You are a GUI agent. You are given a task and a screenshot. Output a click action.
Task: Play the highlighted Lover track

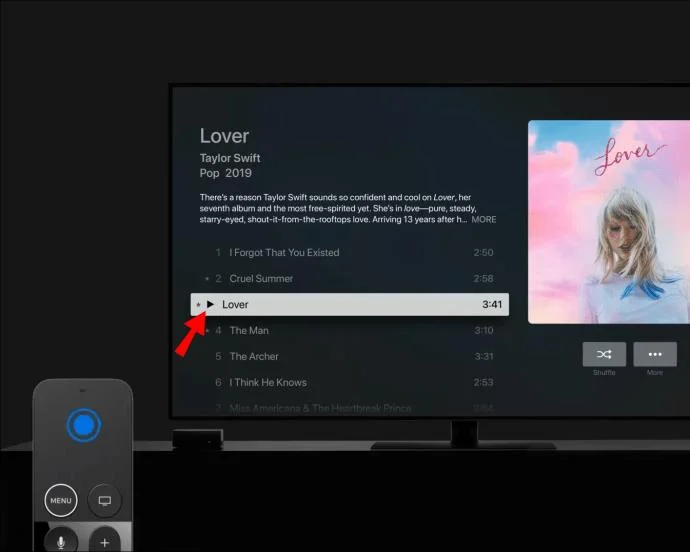pyautogui.click(x=350, y=305)
